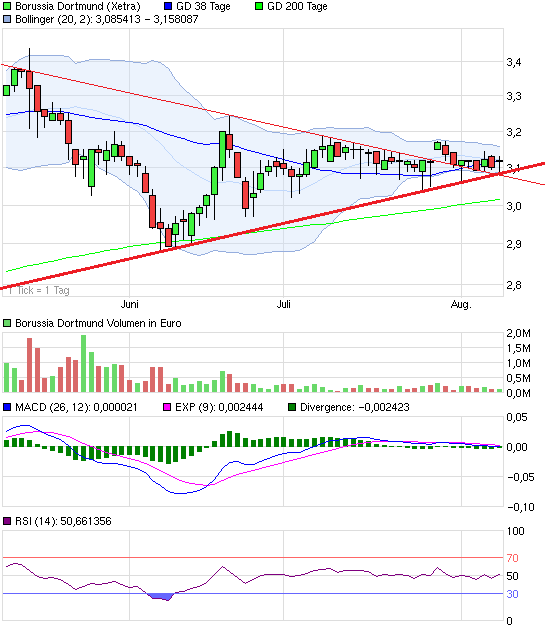
Task: Click the purple RSI (14) legend swatch
Action: point(7,521)
